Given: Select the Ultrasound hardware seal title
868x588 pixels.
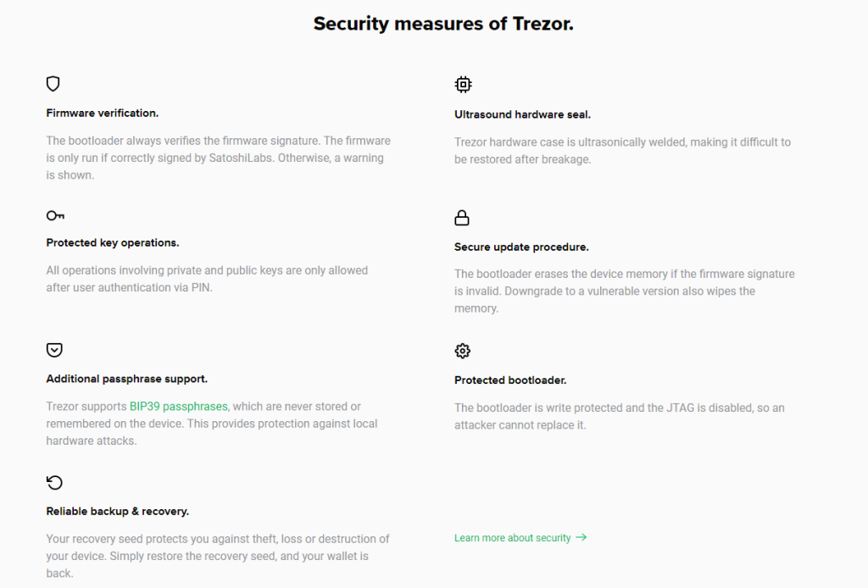Looking at the screenshot, I should pyautogui.click(x=522, y=114).
